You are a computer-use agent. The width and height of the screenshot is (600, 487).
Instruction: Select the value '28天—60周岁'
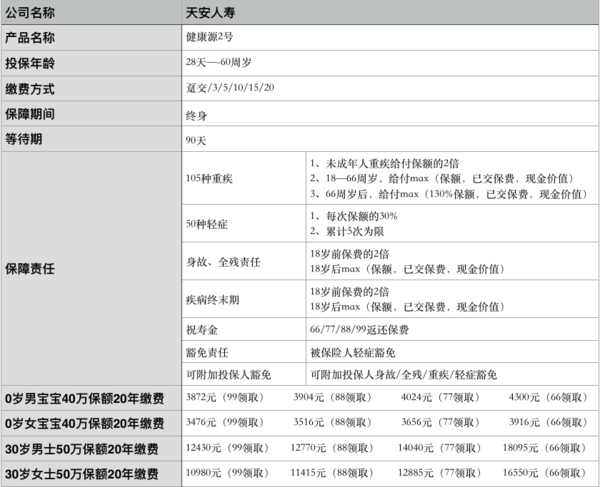pos(218,62)
